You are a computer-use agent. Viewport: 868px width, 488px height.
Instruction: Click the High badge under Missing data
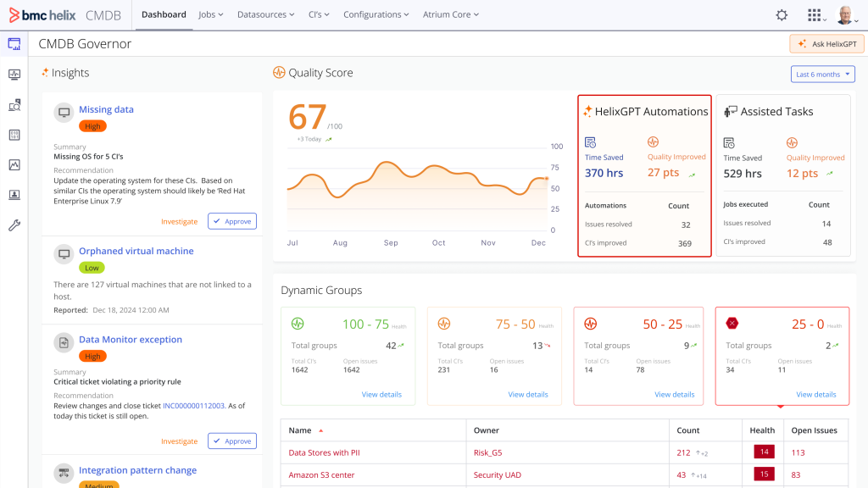pyautogui.click(x=92, y=126)
